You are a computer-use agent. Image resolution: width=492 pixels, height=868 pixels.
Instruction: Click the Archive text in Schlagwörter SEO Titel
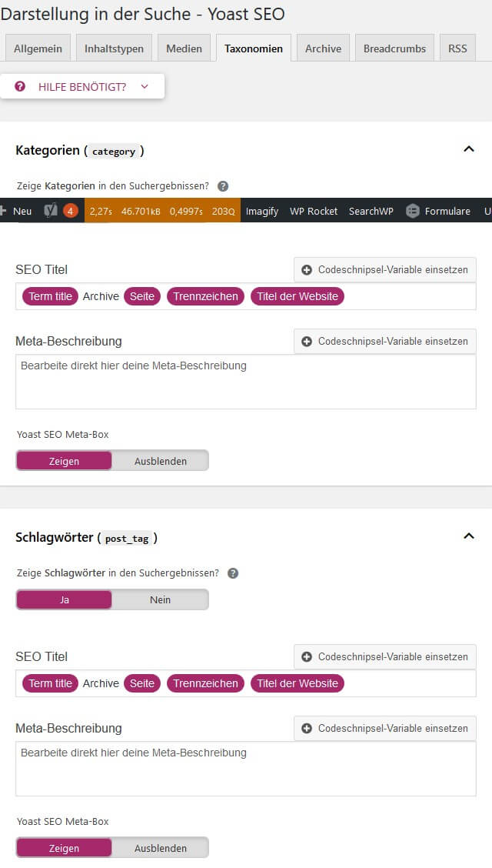pos(101,683)
